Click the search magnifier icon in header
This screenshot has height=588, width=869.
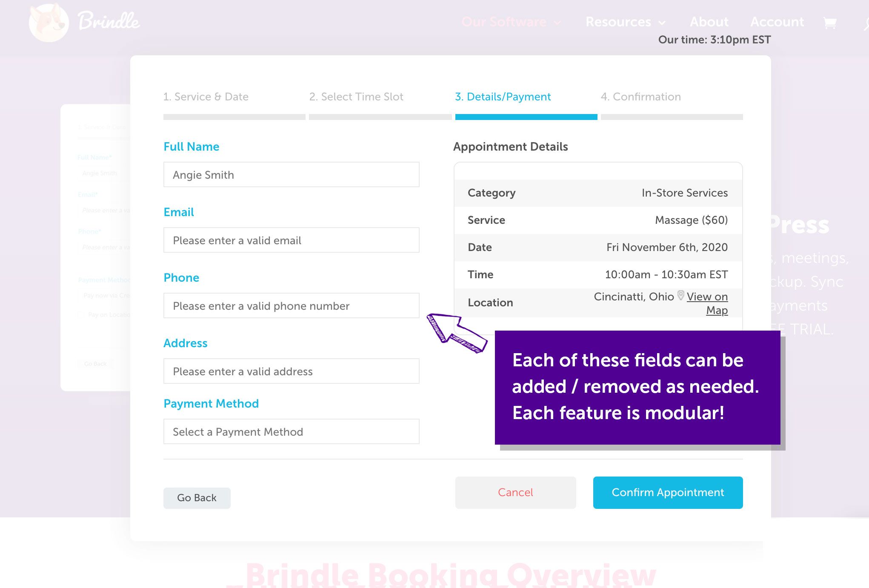click(x=866, y=23)
